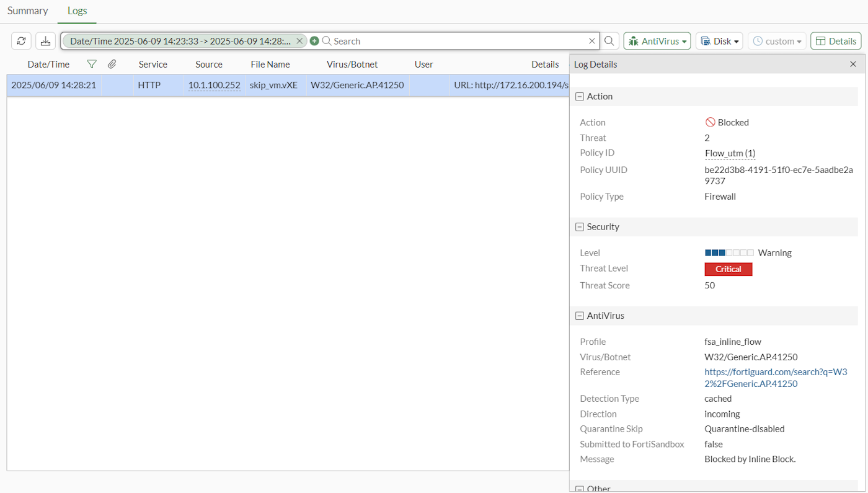Open the Flow_utm policy link
The width and height of the screenshot is (868, 493).
point(729,153)
